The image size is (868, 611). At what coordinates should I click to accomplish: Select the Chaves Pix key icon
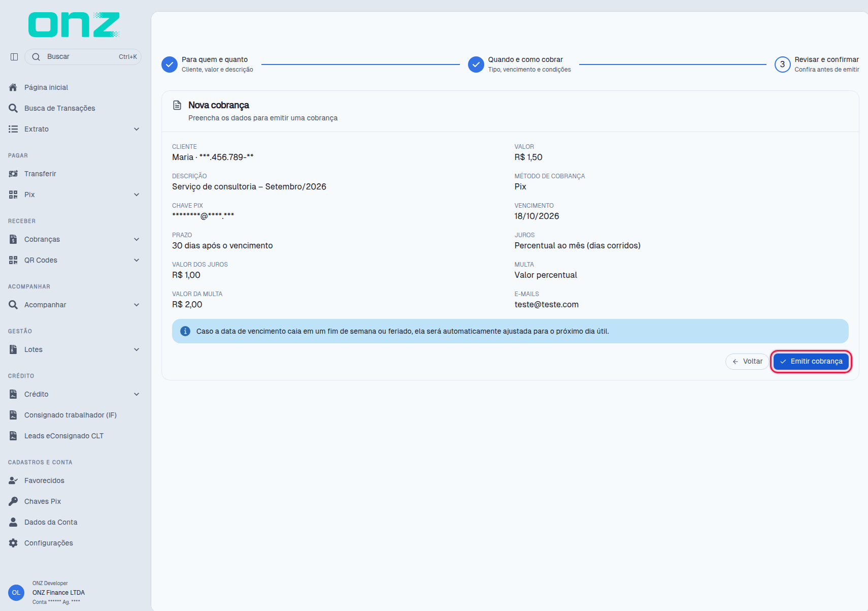13,501
